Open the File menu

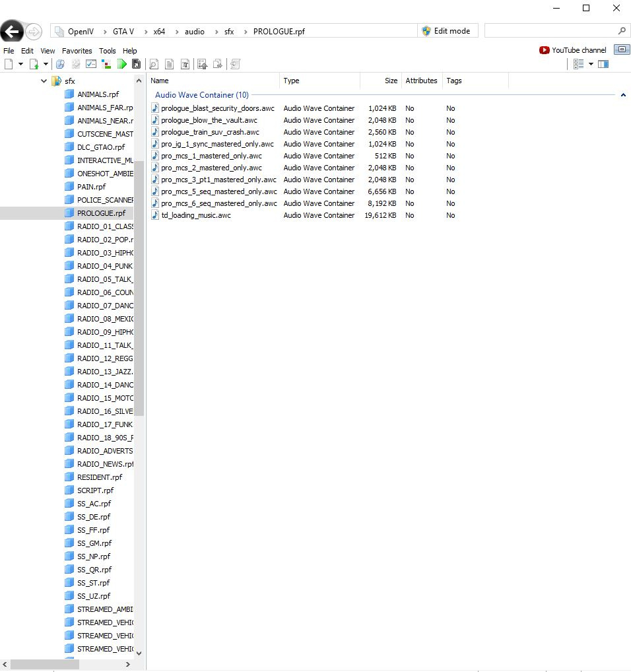tap(9, 51)
